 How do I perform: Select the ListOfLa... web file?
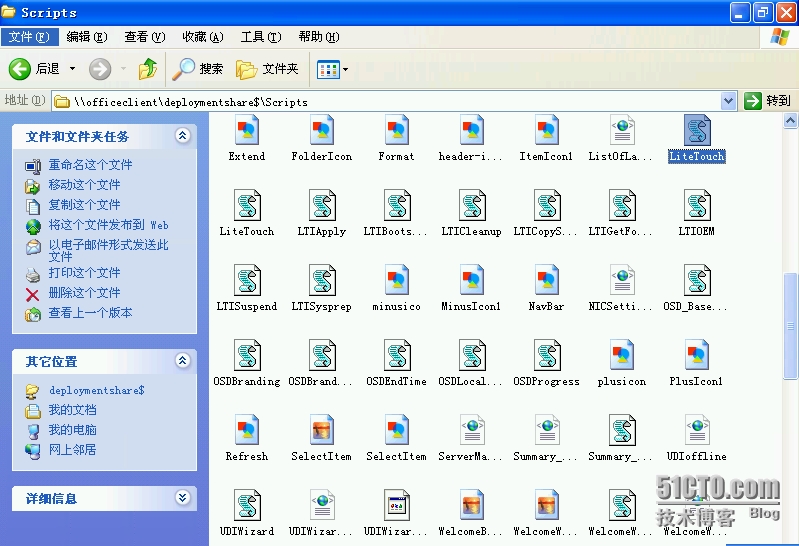pyautogui.click(x=621, y=138)
